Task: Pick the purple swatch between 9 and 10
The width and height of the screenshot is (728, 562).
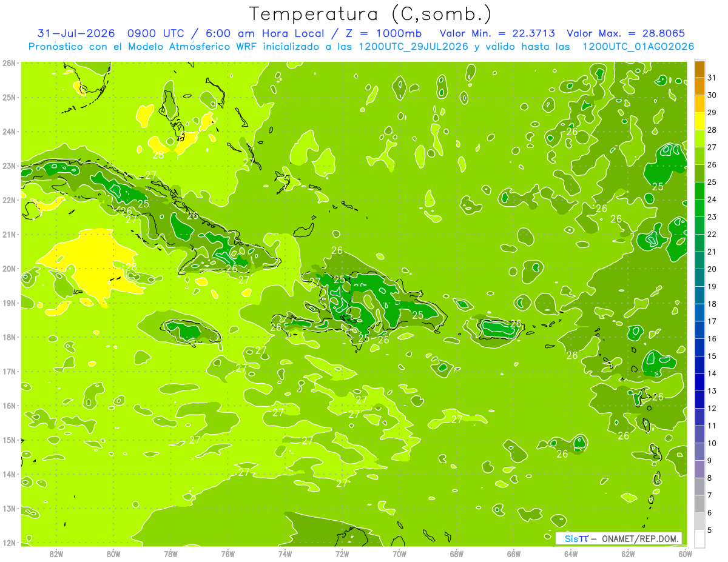Action: (699, 452)
